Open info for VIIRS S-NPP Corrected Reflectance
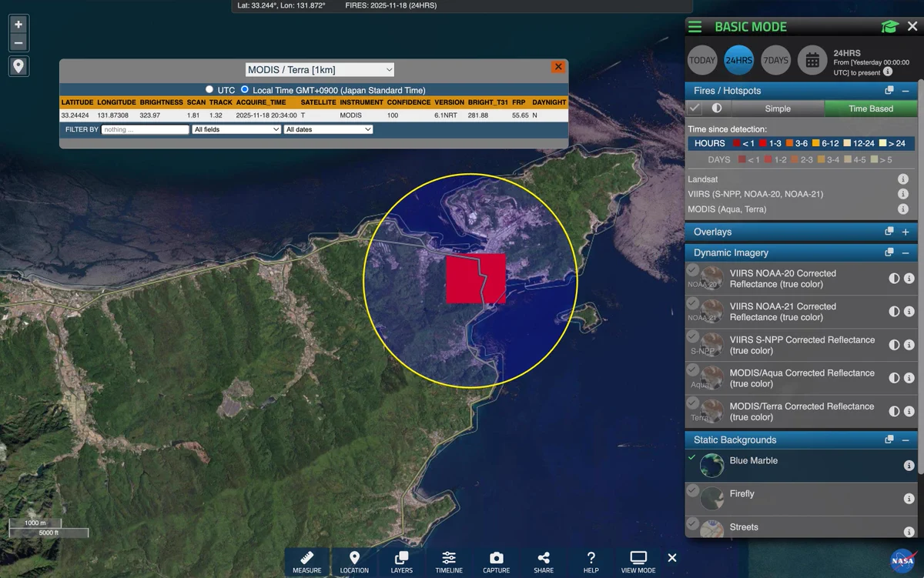The width and height of the screenshot is (924, 578). (909, 345)
